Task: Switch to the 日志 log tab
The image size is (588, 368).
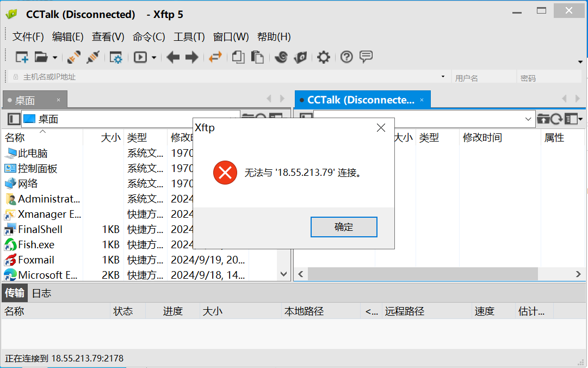Action: tap(42, 293)
